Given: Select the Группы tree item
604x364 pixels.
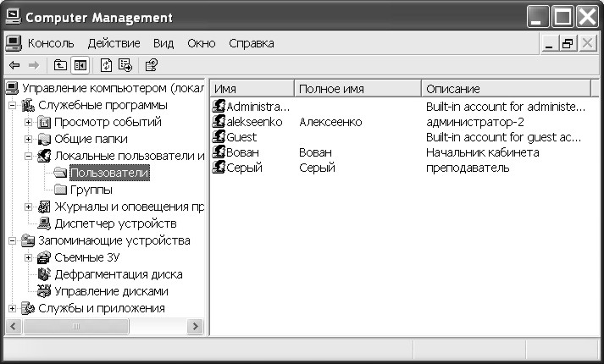Looking at the screenshot, I should point(91,190).
